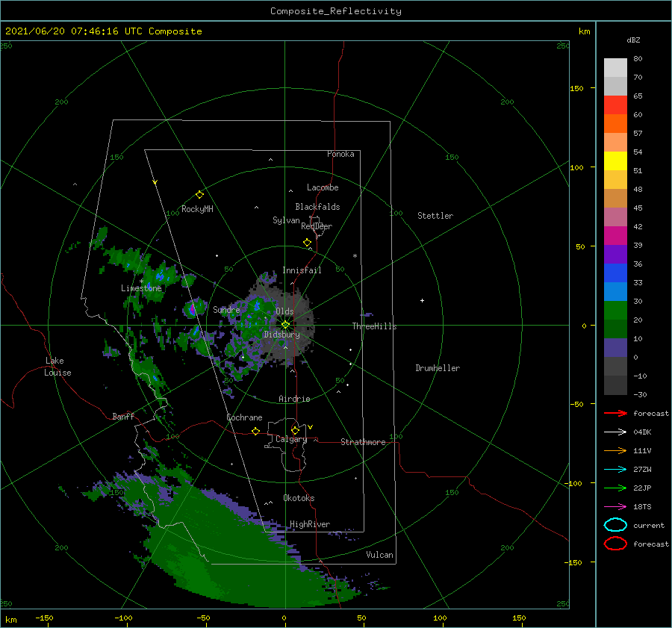Click the cyan current ellipse icon
The image size is (672, 628).
615,525
